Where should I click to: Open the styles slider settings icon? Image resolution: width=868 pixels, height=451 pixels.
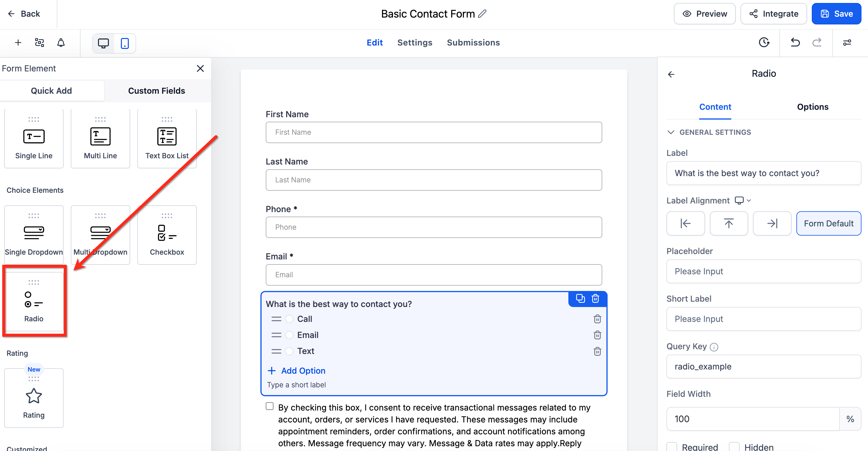tap(847, 43)
